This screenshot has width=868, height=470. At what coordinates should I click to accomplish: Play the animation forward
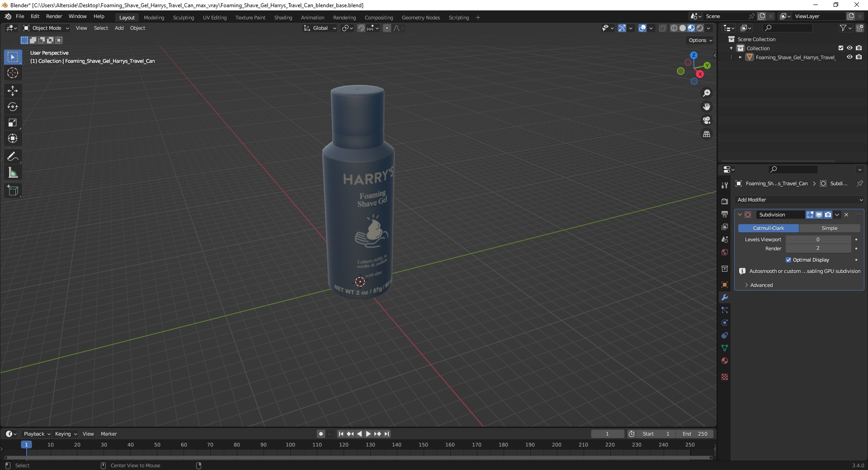(x=368, y=434)
